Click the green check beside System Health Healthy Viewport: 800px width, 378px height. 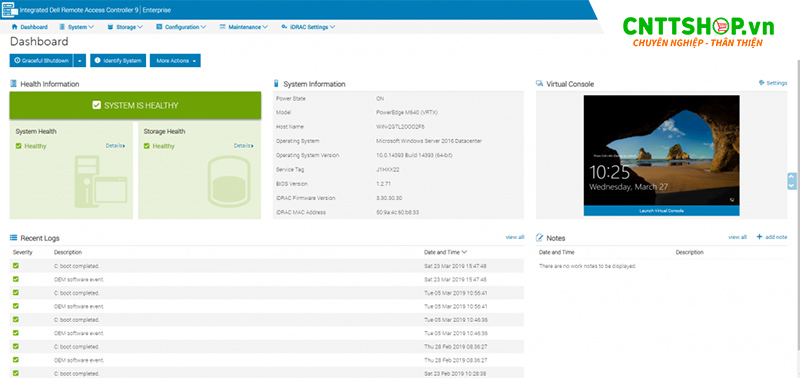(x=18, y=146)
